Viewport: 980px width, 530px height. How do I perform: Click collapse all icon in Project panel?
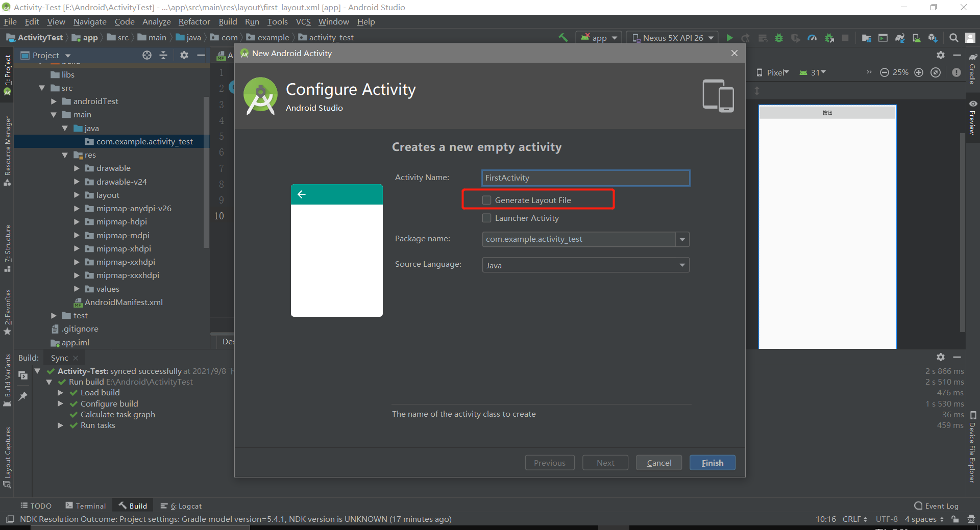pyautogui.click(x=163, y=55)
